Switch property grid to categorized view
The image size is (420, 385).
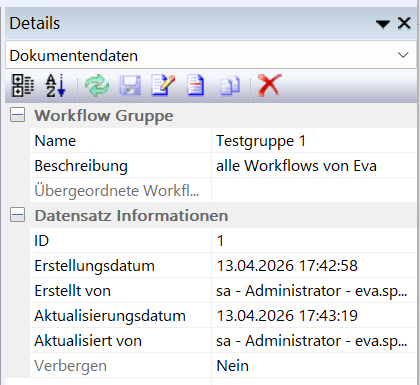coord(23,86)
